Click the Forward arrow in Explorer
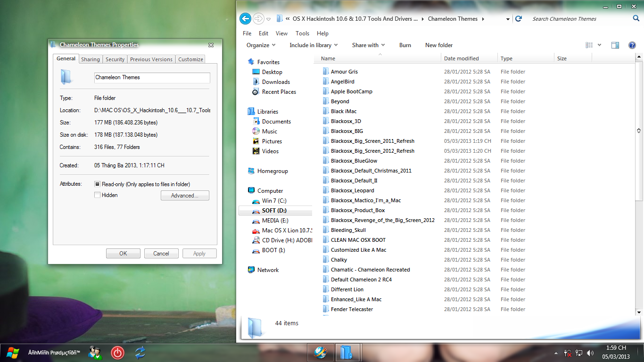Image resolution: width=644 pixels, height=362 pixels. [258, 19]
